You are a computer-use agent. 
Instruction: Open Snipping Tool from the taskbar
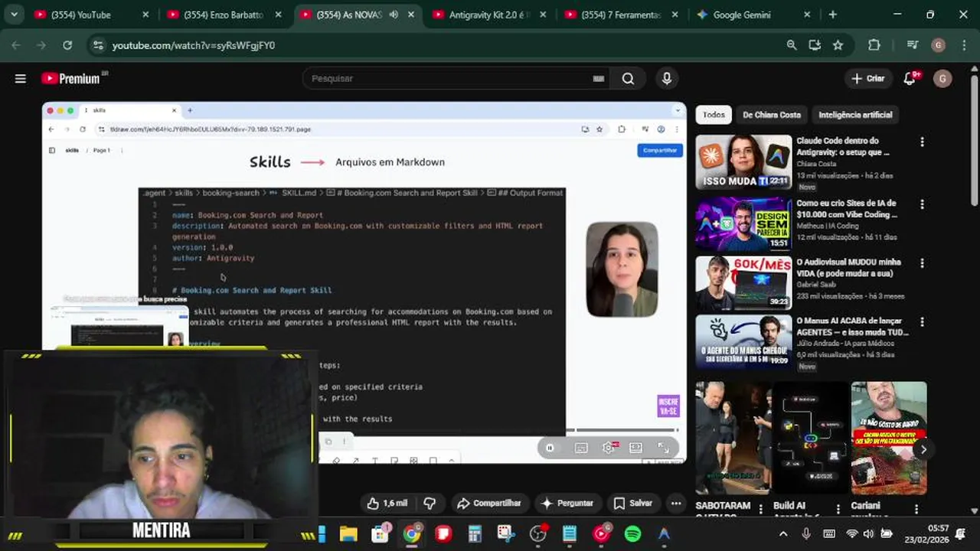point(506,534)
